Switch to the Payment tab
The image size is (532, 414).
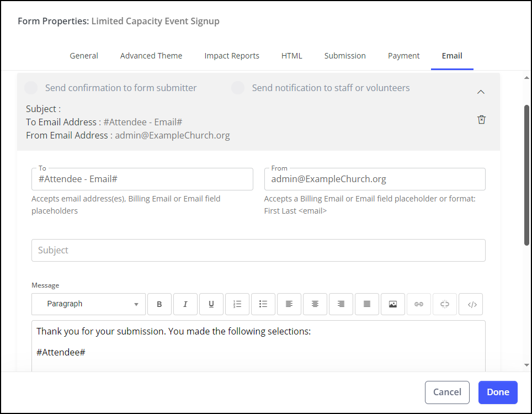point(403,56)
